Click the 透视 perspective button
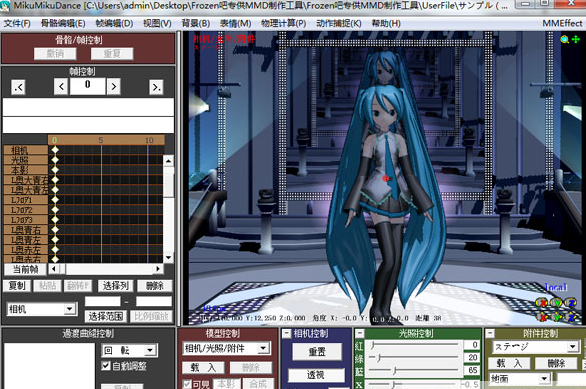Image resolution: width=586 pixels, height=389 pixels. click(x=316, y=375)
